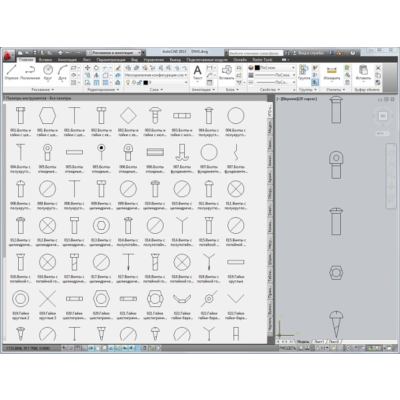
Task: Select the hexagon bolt head thumbnail in palette
Action: (x=47, y=115)
